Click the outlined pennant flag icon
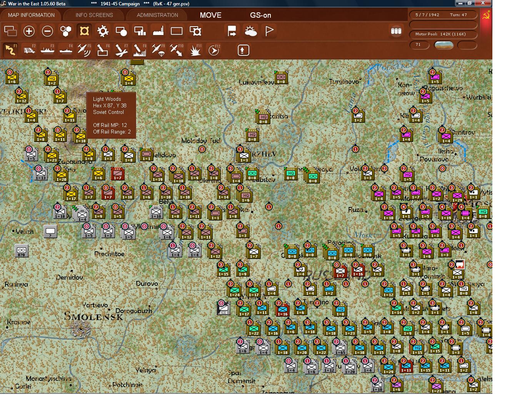The height and width of the screenshot is (399, 532). coord(269,31)
